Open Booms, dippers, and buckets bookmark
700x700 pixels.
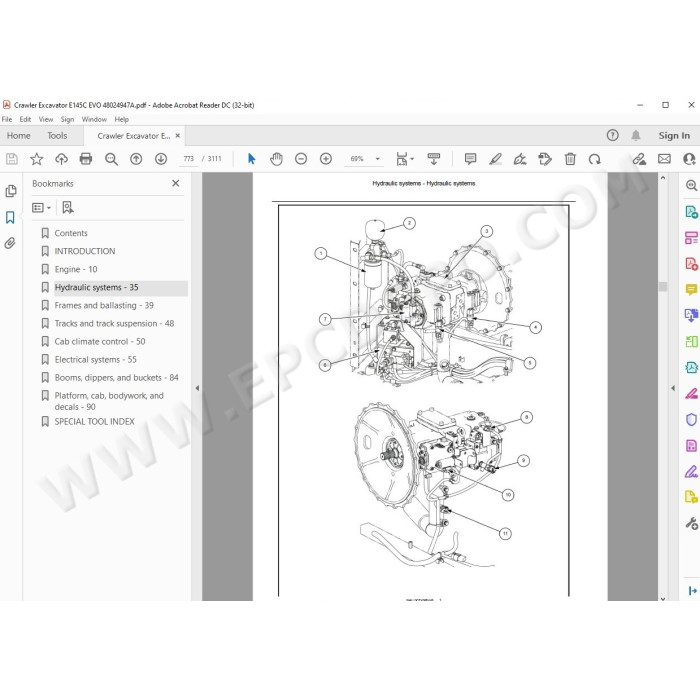117,378
